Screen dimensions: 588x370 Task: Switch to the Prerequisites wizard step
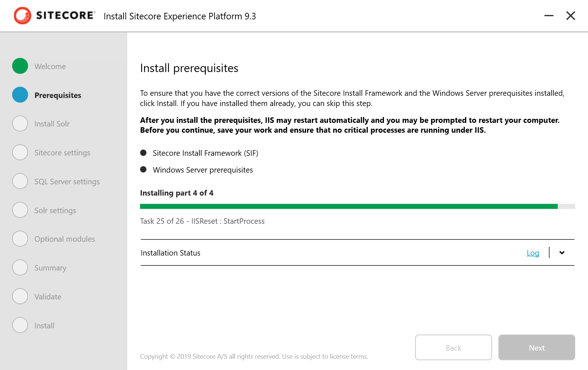click(58, 95)
